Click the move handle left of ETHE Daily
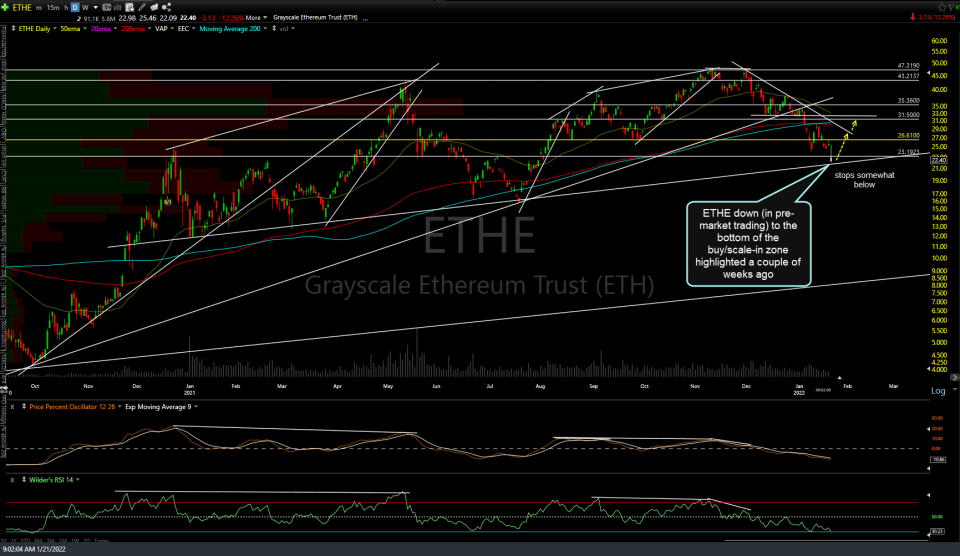960x556 pixels. [x=13, y=29]
